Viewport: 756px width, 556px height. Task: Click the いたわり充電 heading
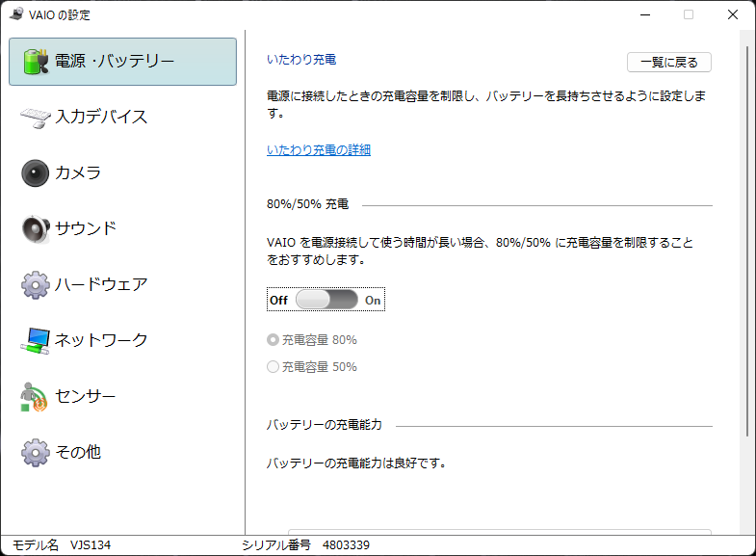pos(301,60)
